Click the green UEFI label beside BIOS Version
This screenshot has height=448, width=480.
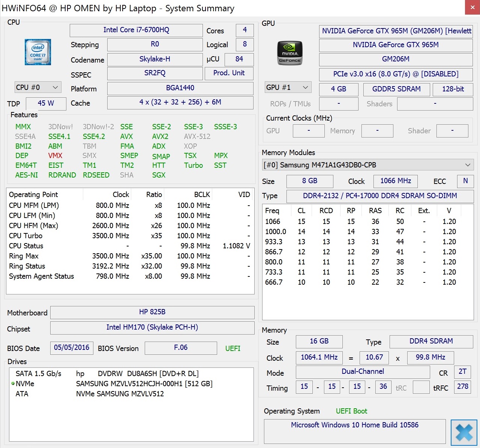(x=233, y=348)
